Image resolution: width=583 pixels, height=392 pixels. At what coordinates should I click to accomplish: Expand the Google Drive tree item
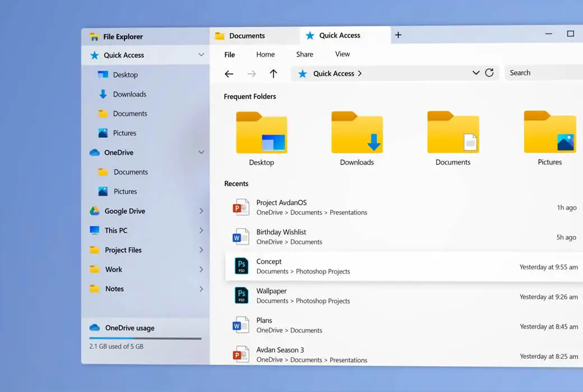(x=201, y=211)
